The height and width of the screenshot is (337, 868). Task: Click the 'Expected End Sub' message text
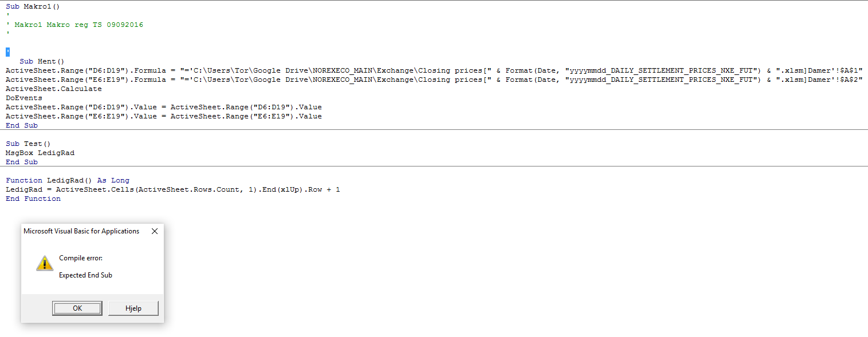click(85, 275)
